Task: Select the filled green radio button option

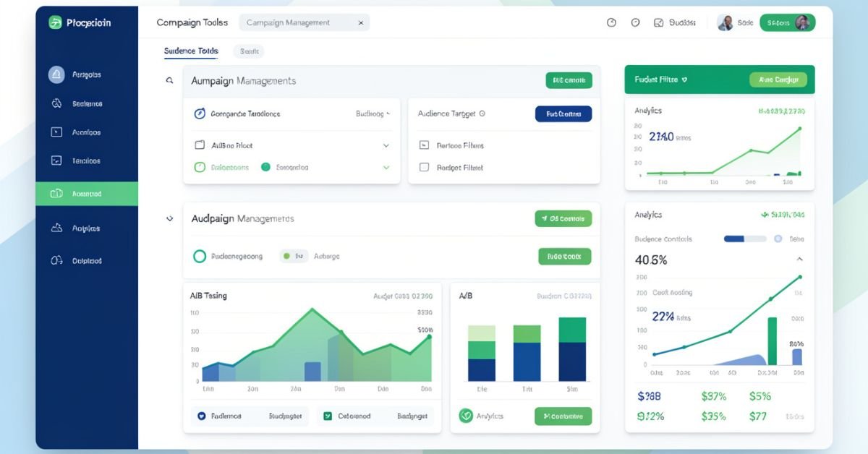Action: (x=265, y=167)
